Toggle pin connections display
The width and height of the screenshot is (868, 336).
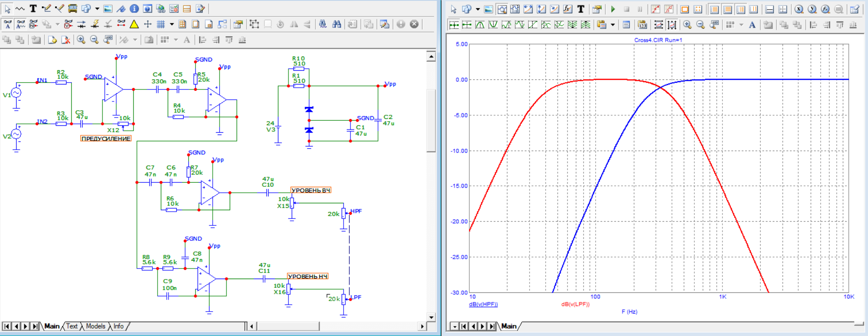(121, 24)
